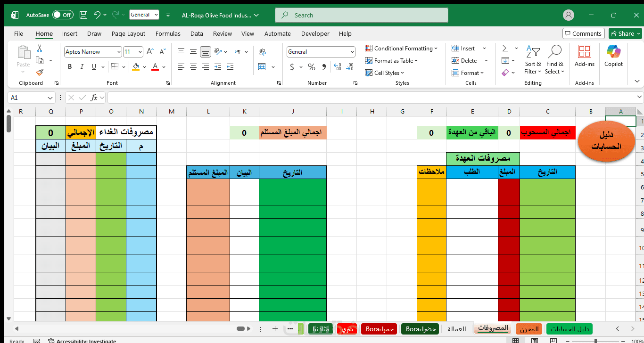
Task: Open the File menu
Action: coord(18,33)
